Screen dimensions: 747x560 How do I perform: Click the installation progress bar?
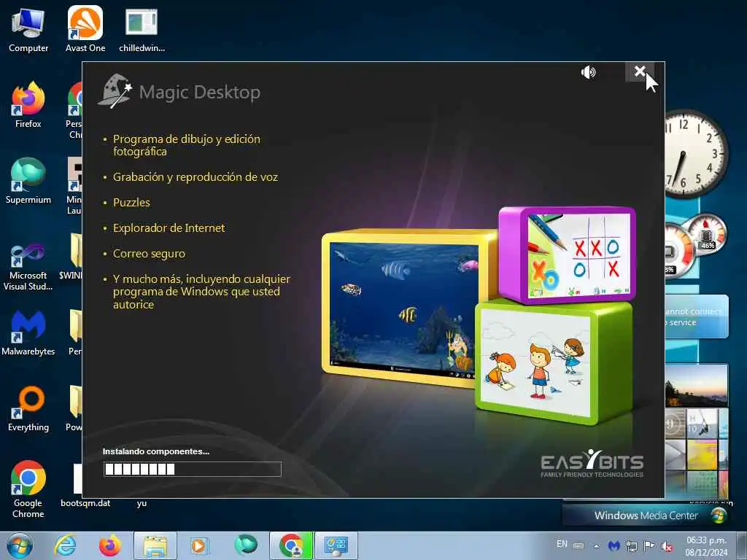coord(192,469)
